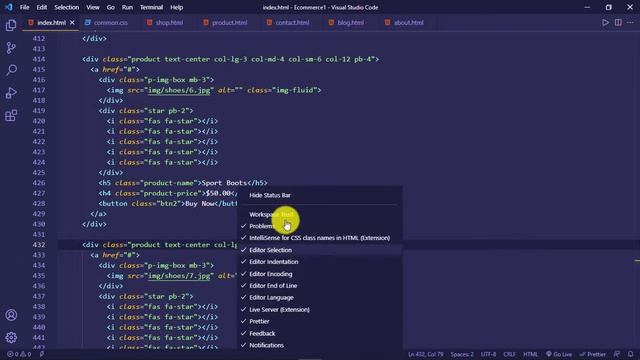This screenshot has width=640, height=360.
Task: Open the Run menu
Action: coord(127,7)
